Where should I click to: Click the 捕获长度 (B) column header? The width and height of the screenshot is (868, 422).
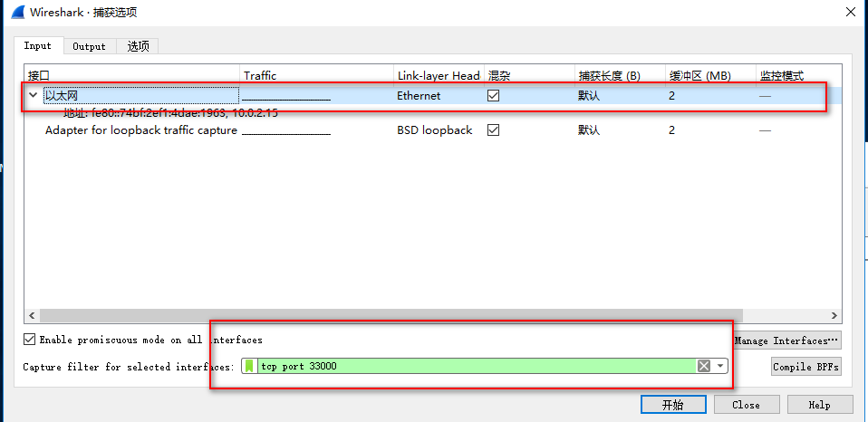(620, 76)
